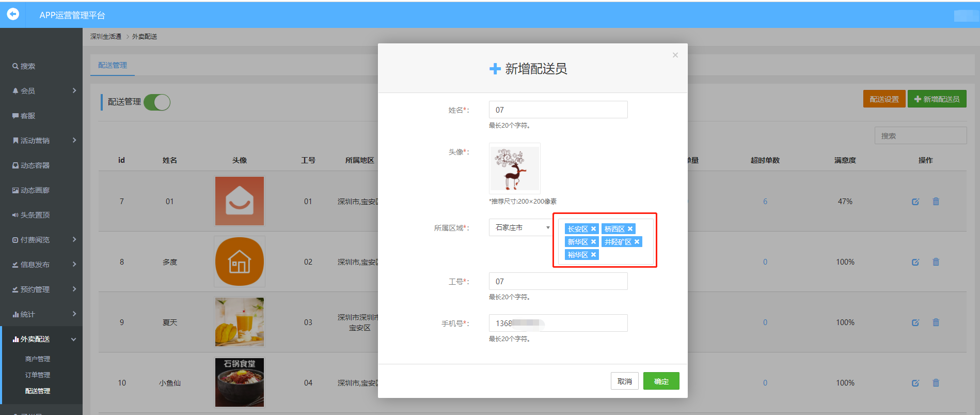Viewport: 980px width, 415px height.
Task: Go to 订单管理 submenu item
Action: (38, 375)
